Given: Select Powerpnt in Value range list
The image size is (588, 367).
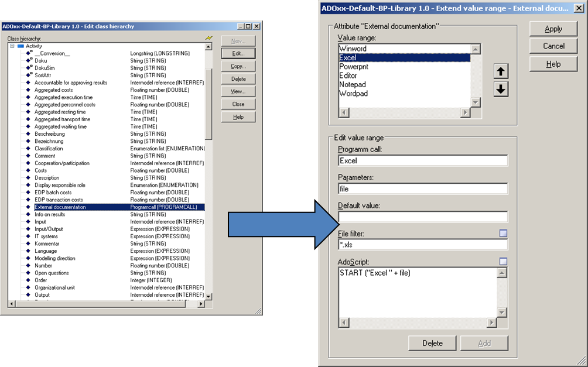Looking at the screenshot, I should [x=405, y=67].
